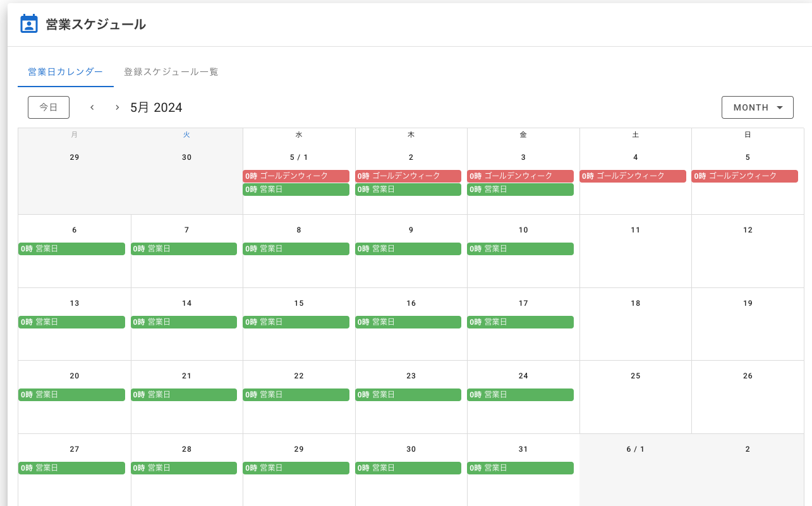Click the 今日 (today) button
Screen dimensions: 812x506
click(49, 107)
